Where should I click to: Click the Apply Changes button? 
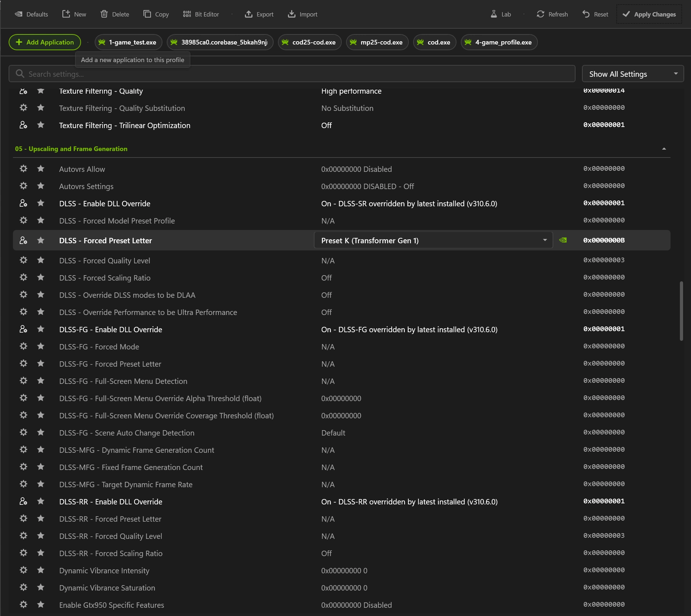[649, 14]
